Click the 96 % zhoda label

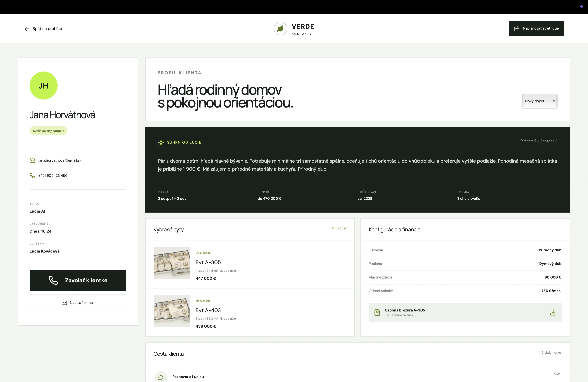tap(203, 253)
